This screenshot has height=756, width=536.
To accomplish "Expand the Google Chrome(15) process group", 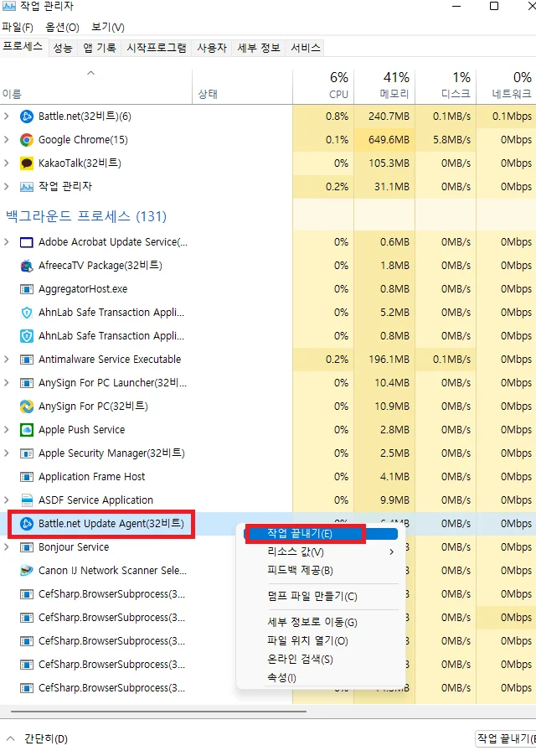I will click(7, 140).
